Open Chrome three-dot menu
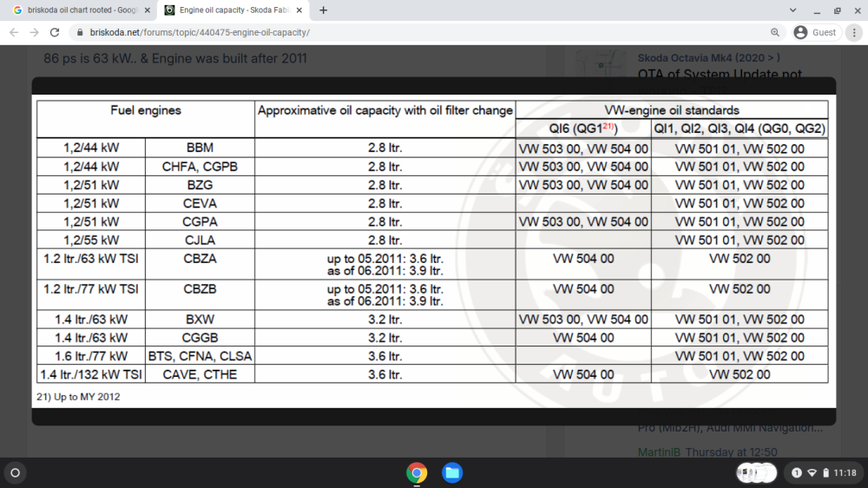The width and height of the screenshot is (868, 488). click(854, 33)
